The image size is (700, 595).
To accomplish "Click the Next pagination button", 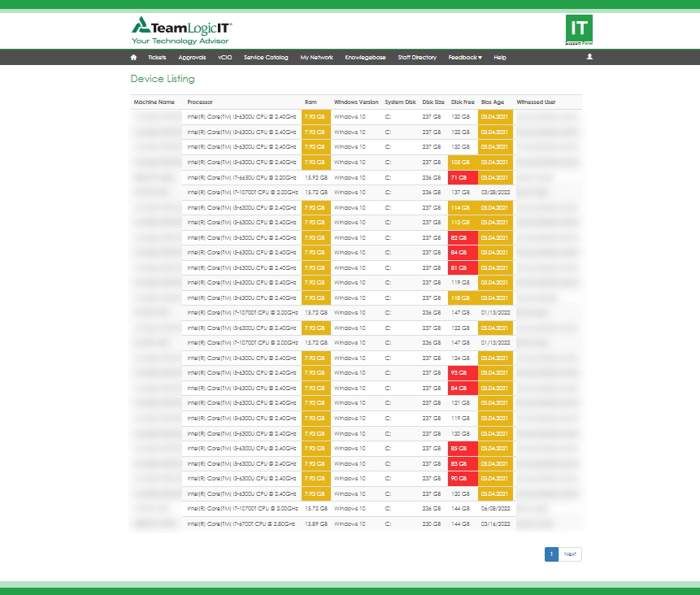I will [571, 554].
